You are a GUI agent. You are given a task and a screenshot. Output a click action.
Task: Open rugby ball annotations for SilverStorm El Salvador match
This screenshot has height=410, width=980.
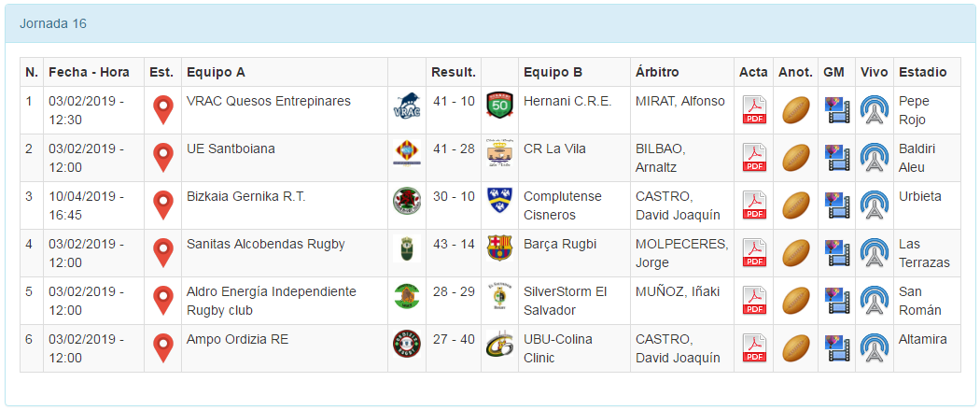pyautogui.click(x=795, y=301)
